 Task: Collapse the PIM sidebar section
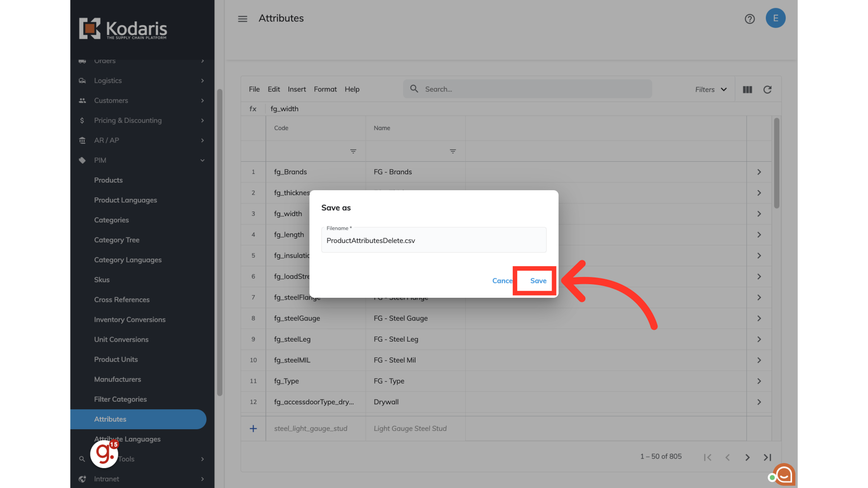coord(202,160)
